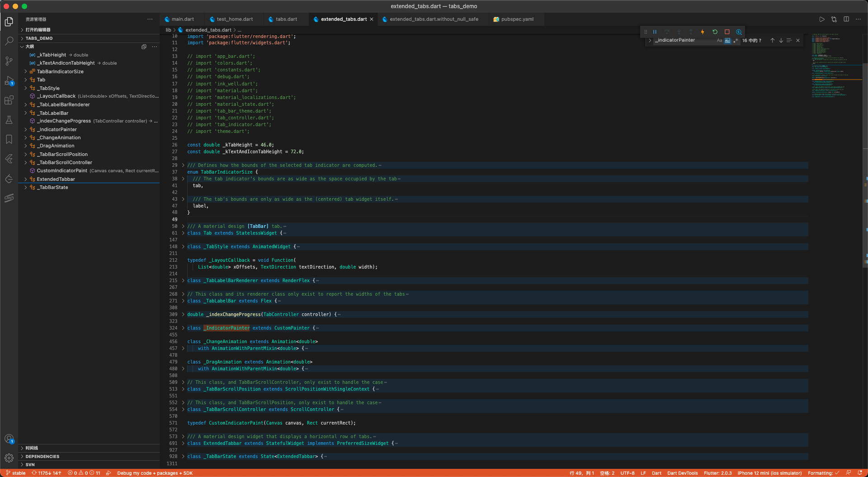Open the Bookmarks view
Screen dimensions: 868x477
point(9,139)
